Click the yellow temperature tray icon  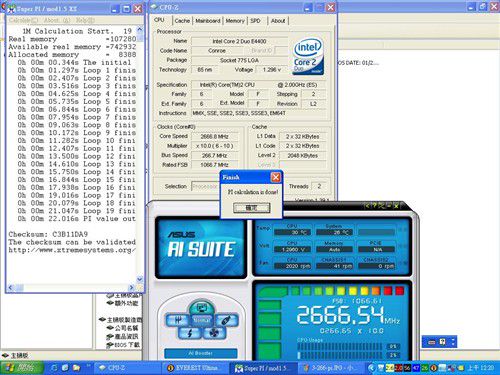point(390,368)
